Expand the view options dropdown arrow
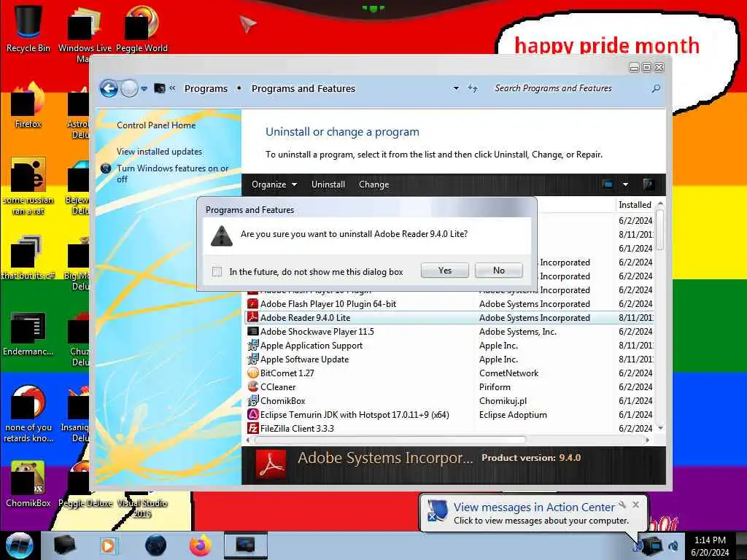 pyautogui.click(x=625, y=184)
